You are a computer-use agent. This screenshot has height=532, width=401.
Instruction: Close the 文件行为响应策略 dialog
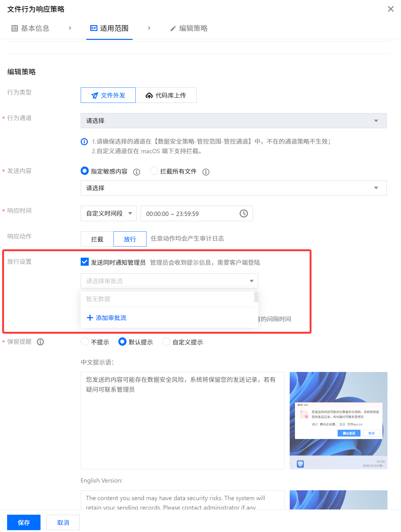pyautogui.click(x=391, y=9)
